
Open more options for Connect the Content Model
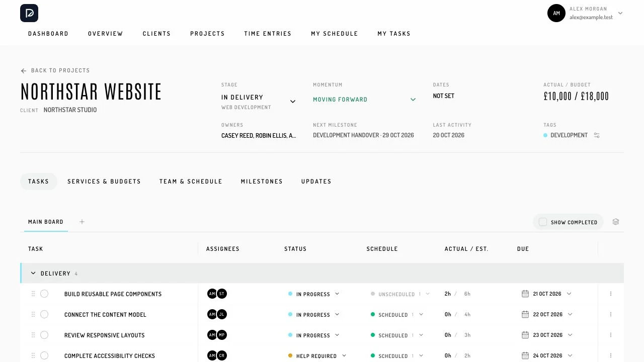(611, 314)
